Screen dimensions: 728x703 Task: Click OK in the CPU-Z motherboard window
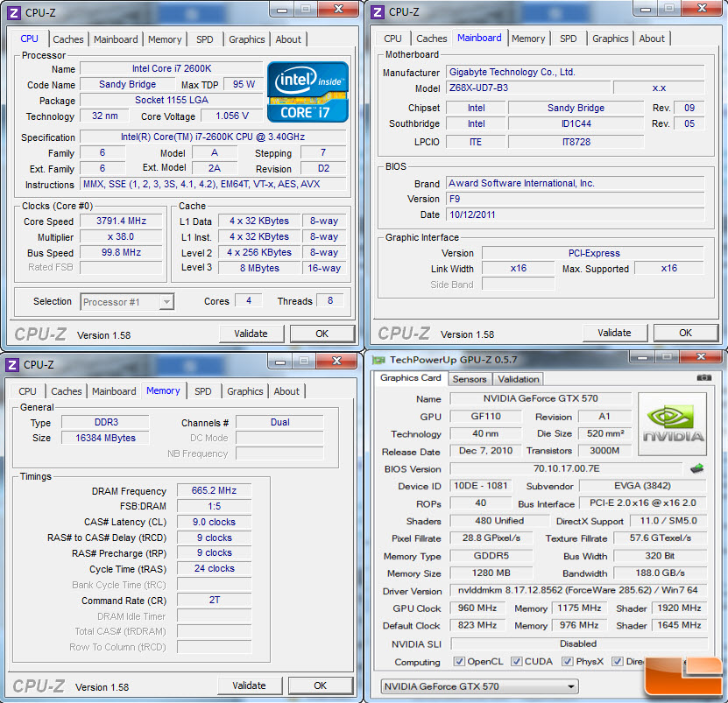(685, 333)
